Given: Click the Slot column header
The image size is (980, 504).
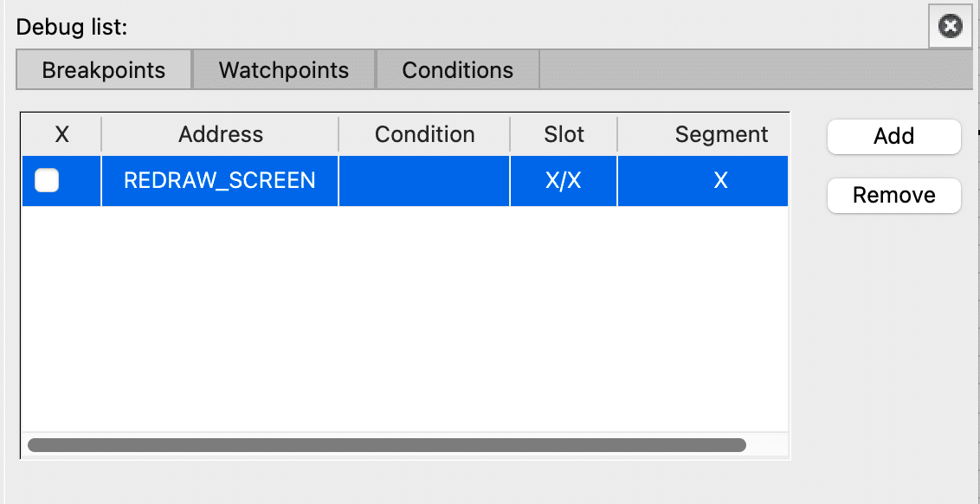Looking at the screenshot, I should point(563,134).
